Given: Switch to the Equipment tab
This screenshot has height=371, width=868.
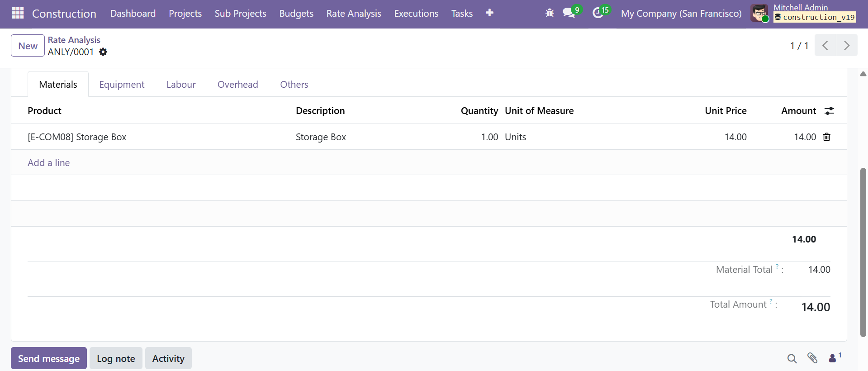Looking at the screenshot, I should (x=122, y=85).
